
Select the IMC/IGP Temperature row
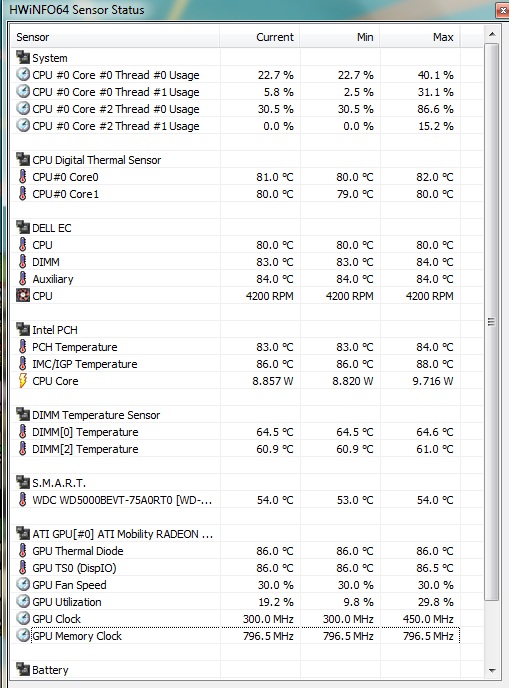236,364
